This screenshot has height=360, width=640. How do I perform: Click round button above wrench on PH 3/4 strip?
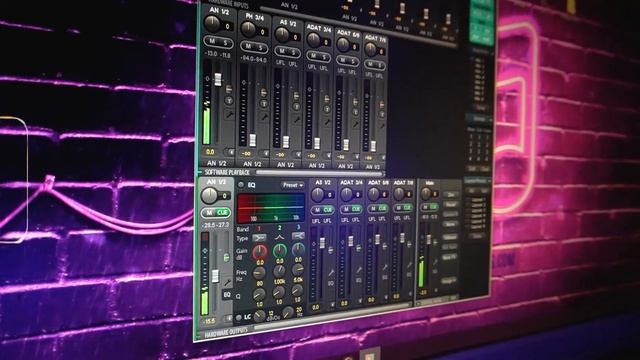pos(264,104)
